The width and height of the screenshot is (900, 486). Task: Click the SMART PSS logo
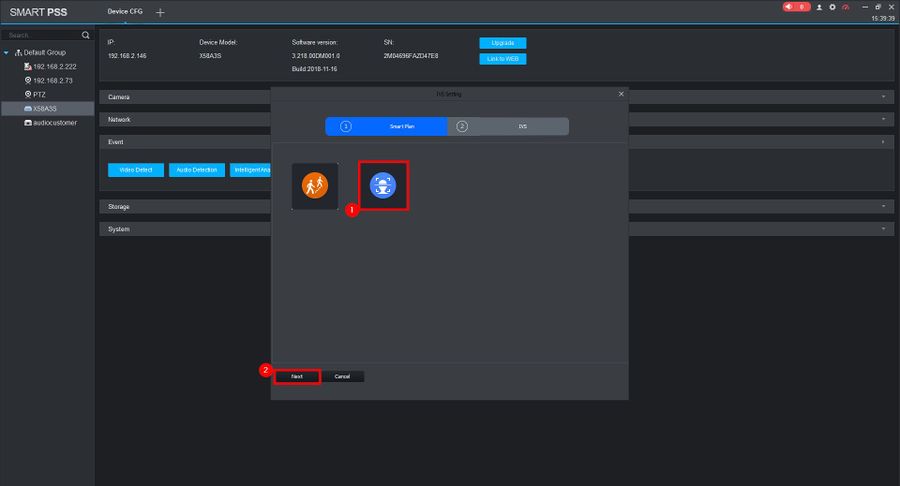tap(38, 12)
